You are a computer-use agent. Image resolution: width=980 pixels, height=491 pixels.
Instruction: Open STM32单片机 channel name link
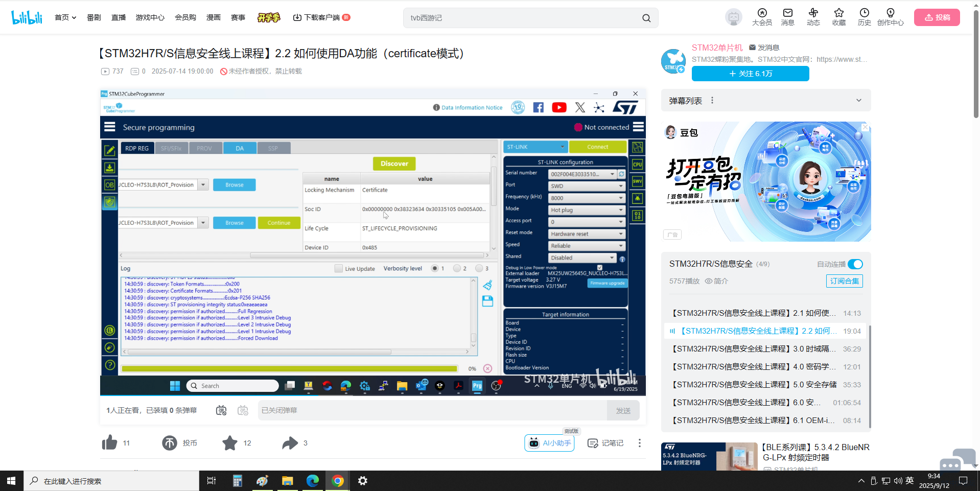[x=717, y=48]
